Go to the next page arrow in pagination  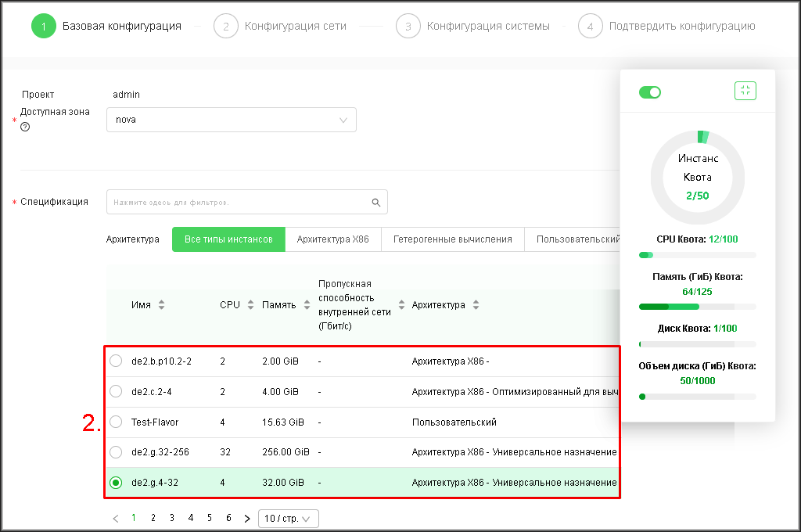[247, 518]
